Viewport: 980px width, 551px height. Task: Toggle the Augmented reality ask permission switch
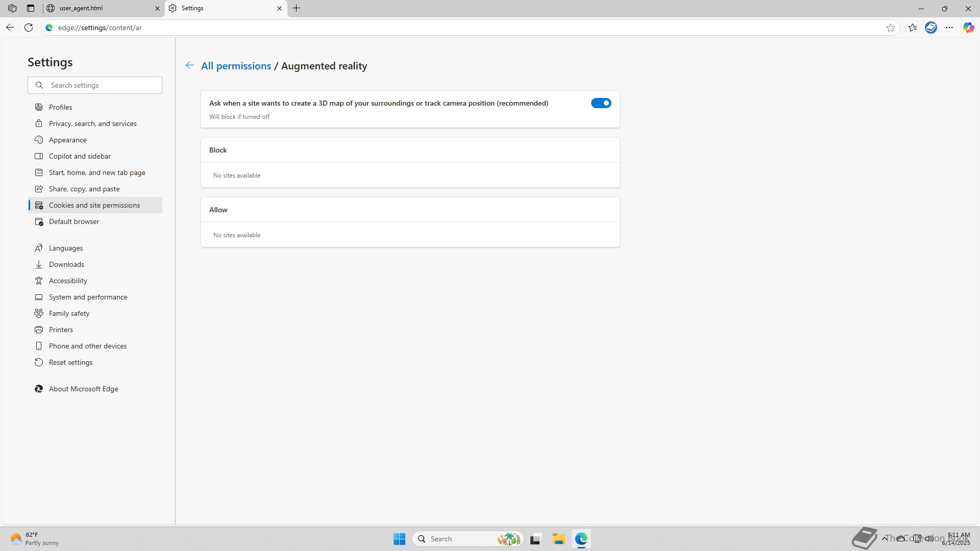pos(601,103)
